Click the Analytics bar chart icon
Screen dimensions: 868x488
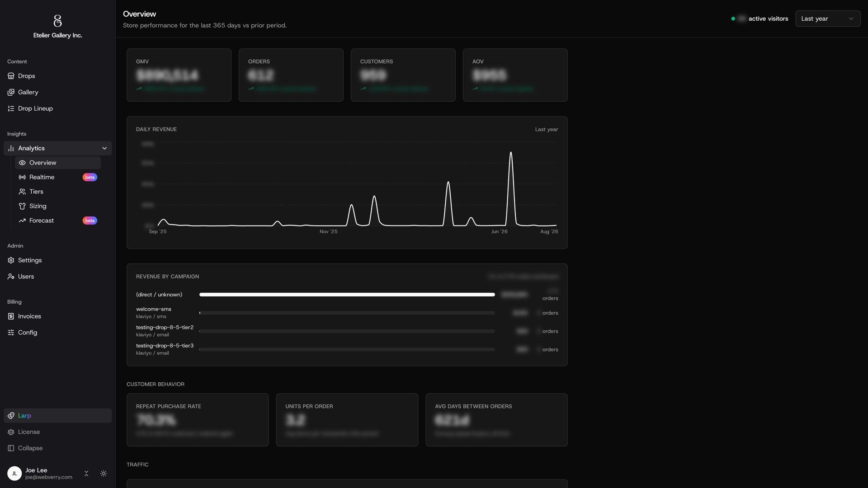11,148
